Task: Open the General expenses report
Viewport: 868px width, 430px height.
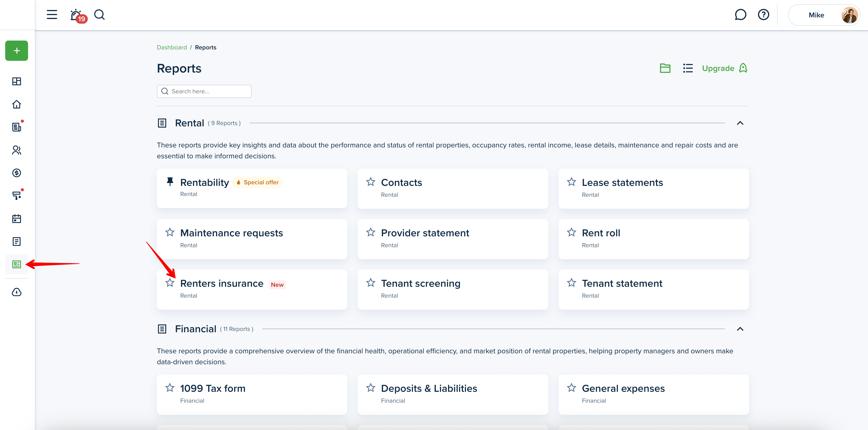Action: click(623, 388)
